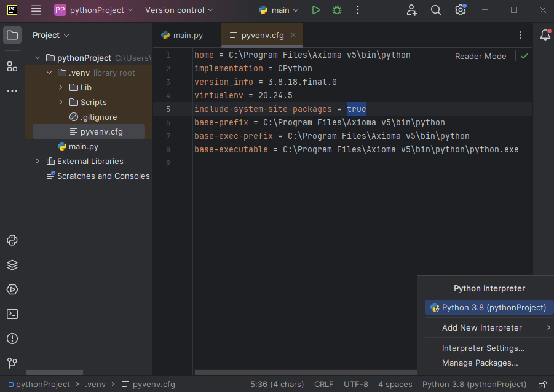The width and height of the screenshot is (554, 392).
Task: Open IDE settings gear icon
Action: (461, 10)
